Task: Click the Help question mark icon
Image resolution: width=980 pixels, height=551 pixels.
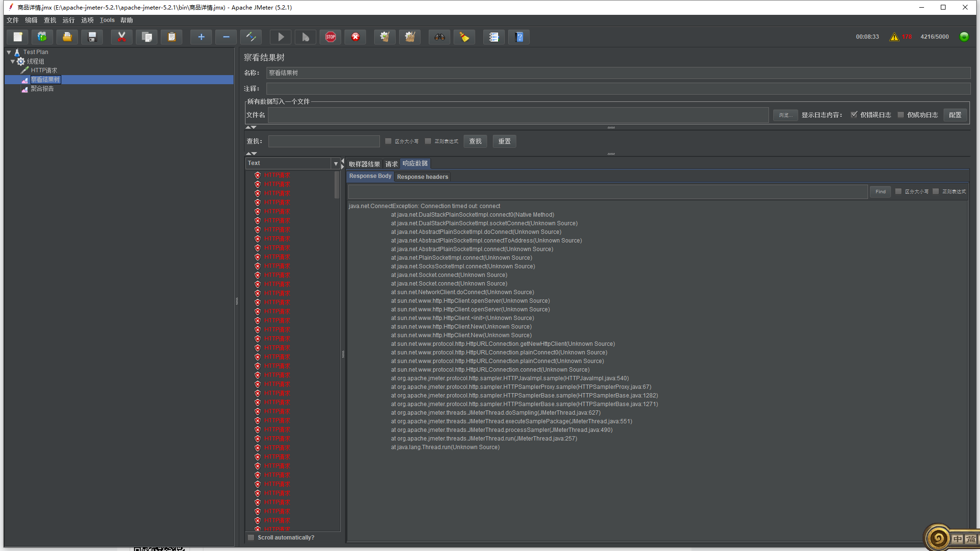Action: (x=519, y=37)
